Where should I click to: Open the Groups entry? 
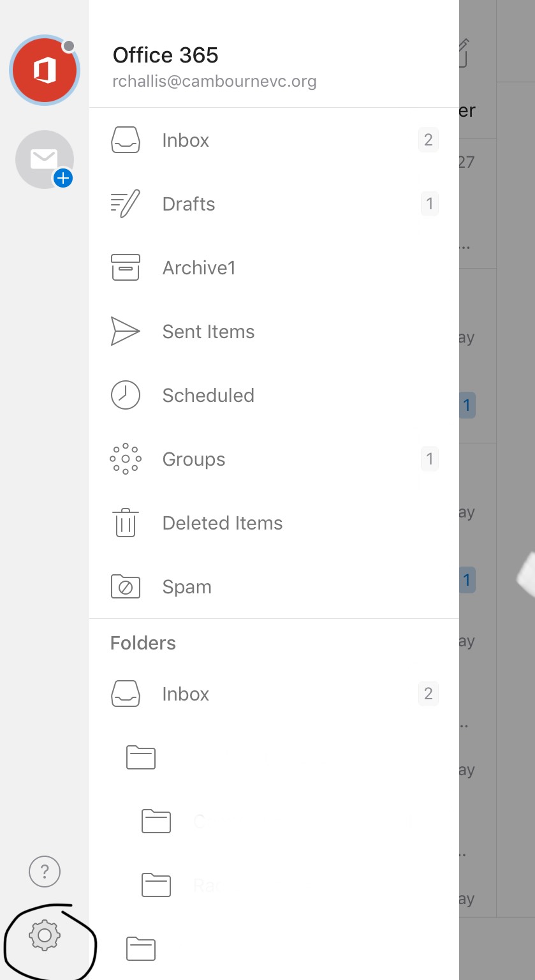click(x=274, y=459)
